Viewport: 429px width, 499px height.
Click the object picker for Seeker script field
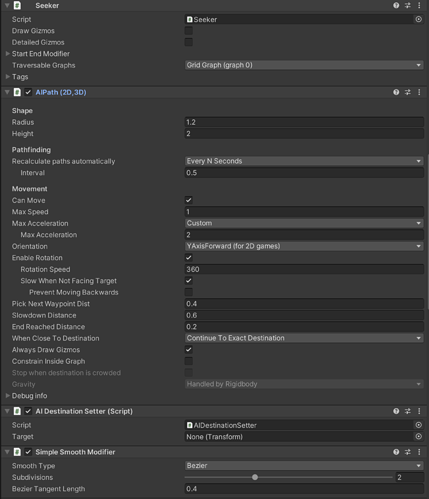[419, 19]
